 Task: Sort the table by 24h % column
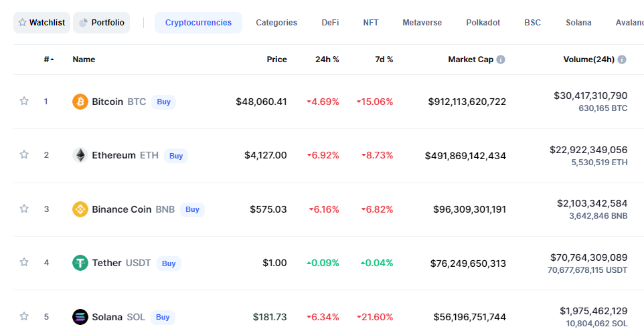(x=327, y=60)
